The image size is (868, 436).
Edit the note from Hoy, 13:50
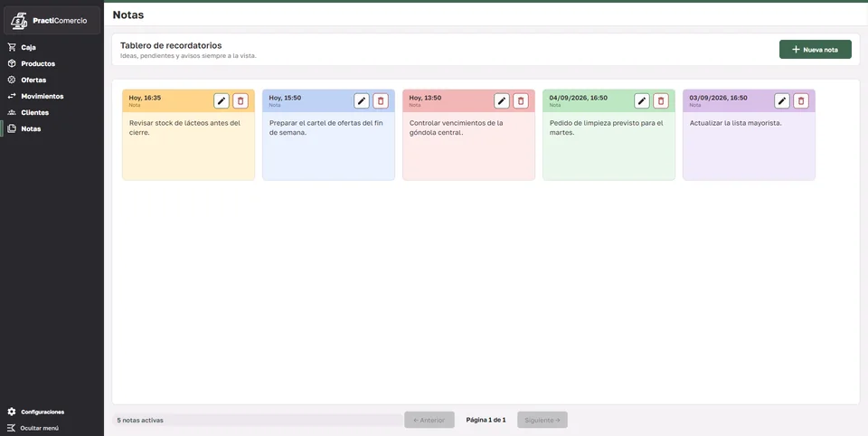point(502,100)
